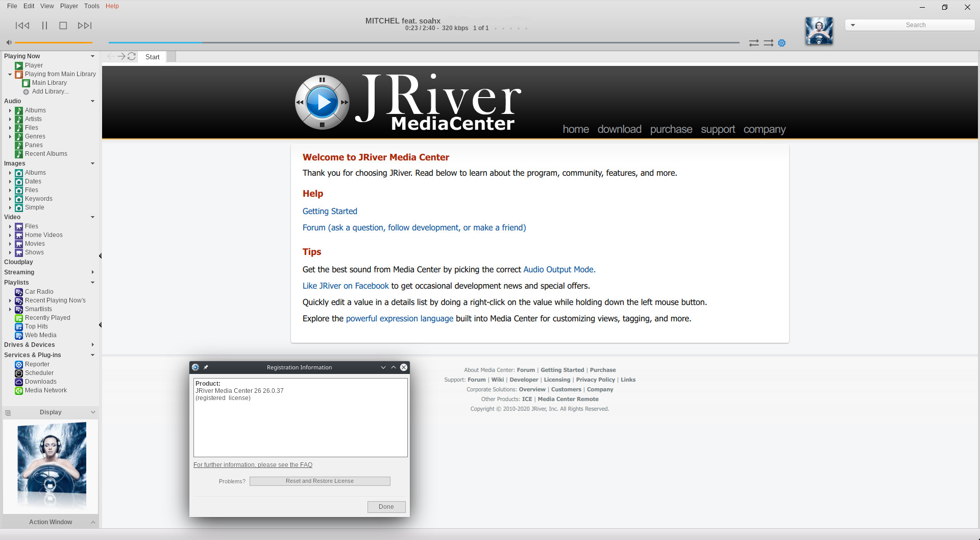Open Recent Albums view
The image size is (980, 540).
coord(46,154)
